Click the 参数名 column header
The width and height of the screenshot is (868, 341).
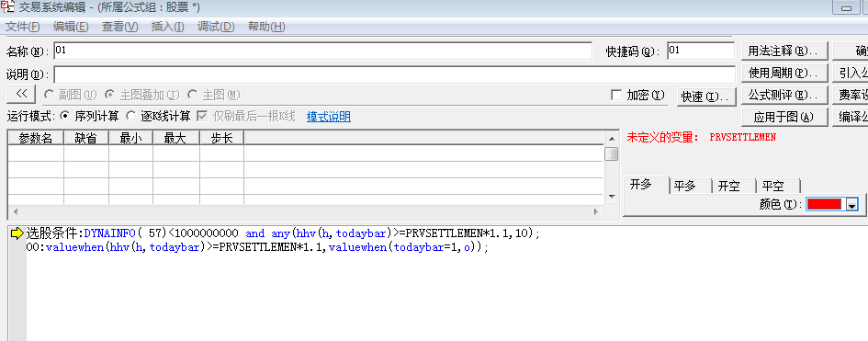(x=36, y=138)
